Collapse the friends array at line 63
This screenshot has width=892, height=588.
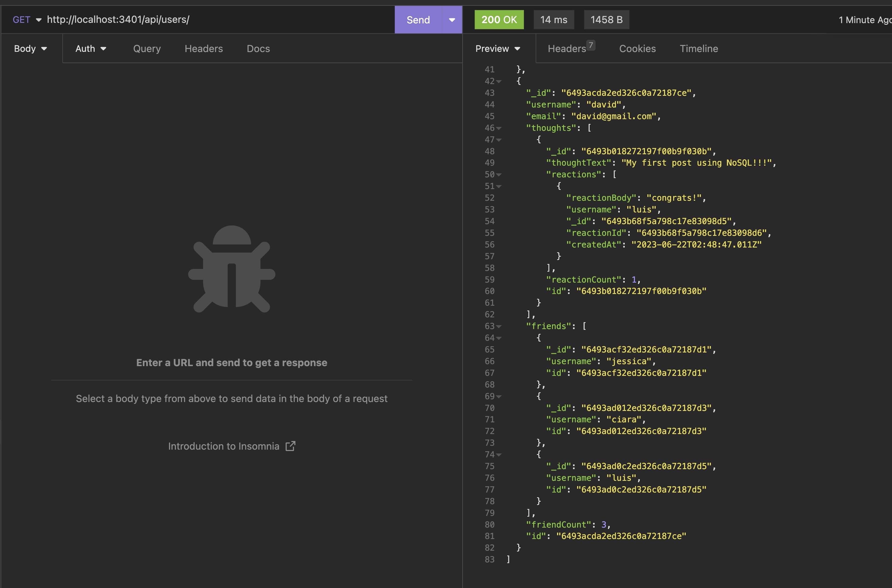point(499,327)
